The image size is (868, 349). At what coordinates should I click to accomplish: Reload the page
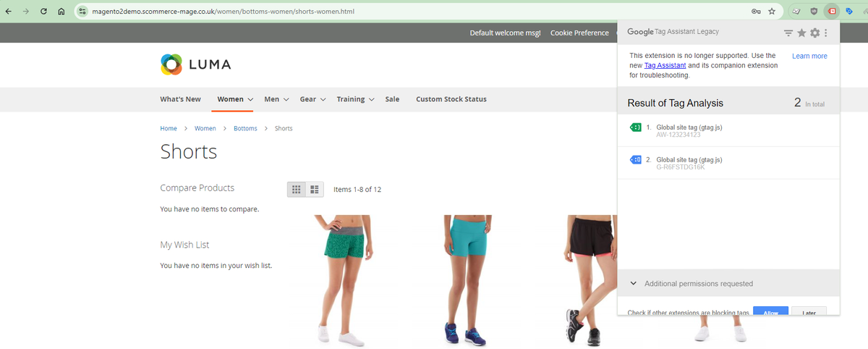44,12
